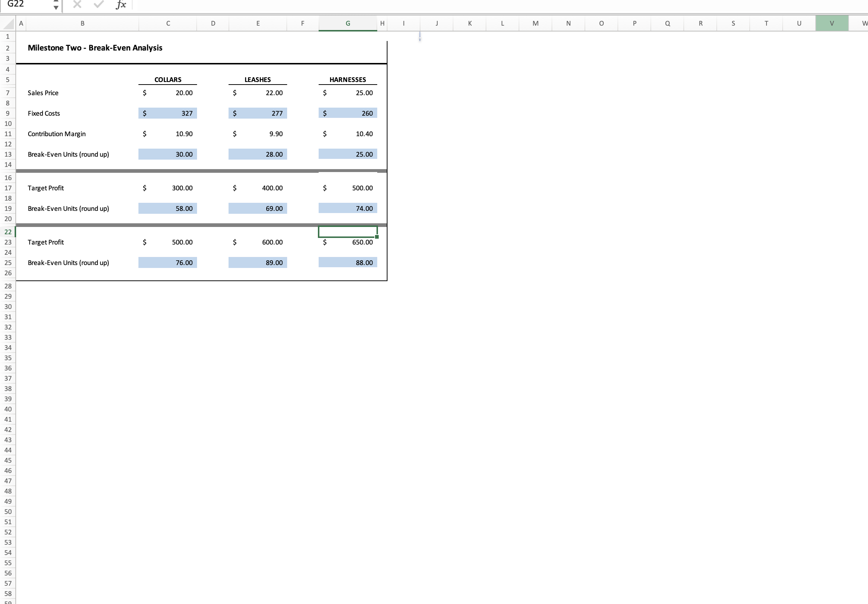Click the shaded 30.00 break-even cell for Collars
This screenshot has width=868, height=604.
[x=168, y=154]
